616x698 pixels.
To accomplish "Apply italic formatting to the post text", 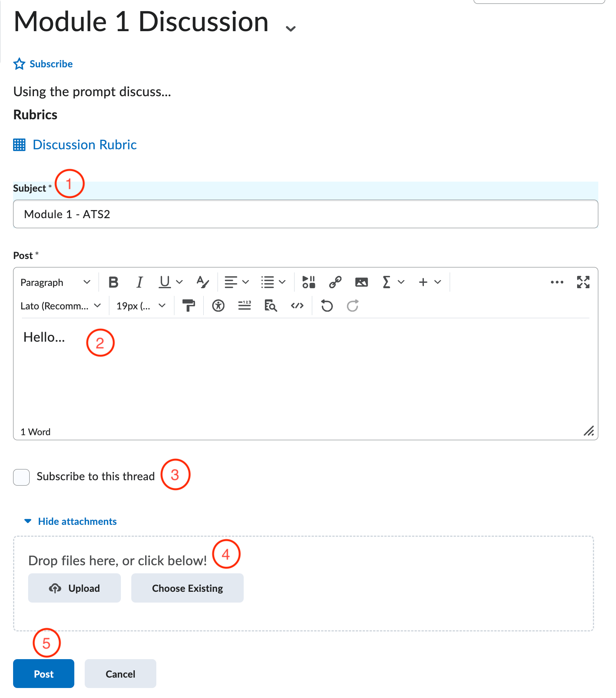I will (139, 282).
